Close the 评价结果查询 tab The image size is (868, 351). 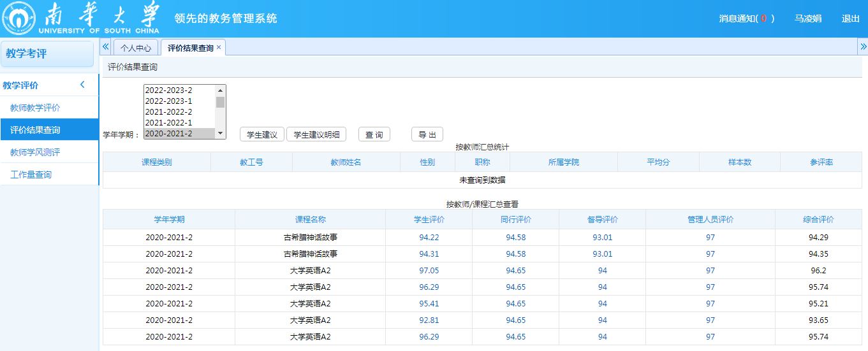[x=219, y=47]
